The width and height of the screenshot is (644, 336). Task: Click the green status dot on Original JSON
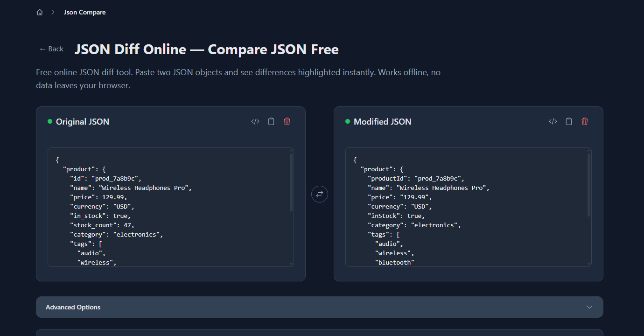point(49,121)
